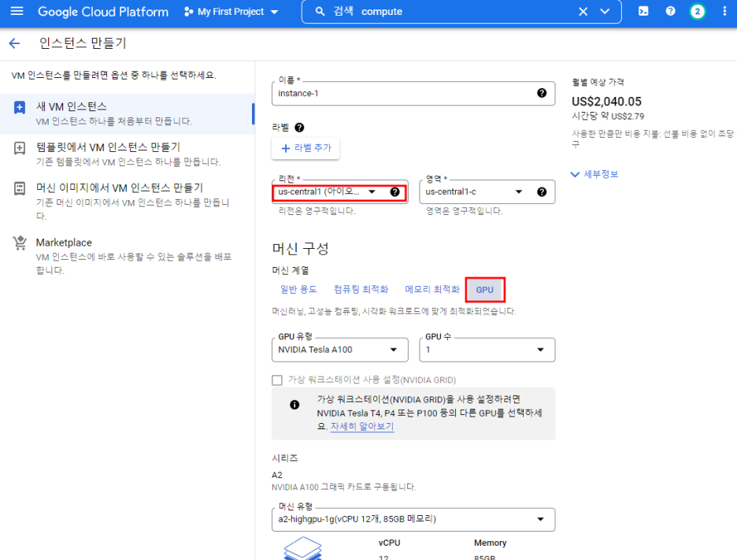The image size is (737, 560).
Task: Click the machine image icon
Action: [x=20, y=189]
